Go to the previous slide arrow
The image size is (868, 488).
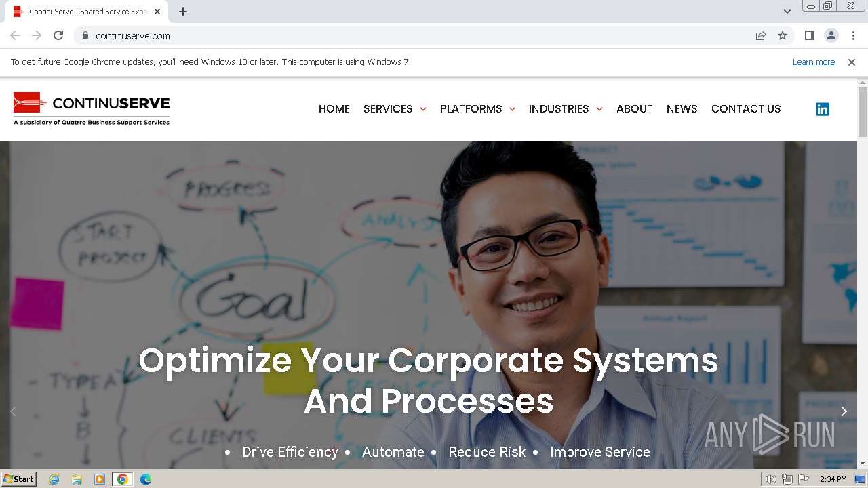click(x=13, y=411)
